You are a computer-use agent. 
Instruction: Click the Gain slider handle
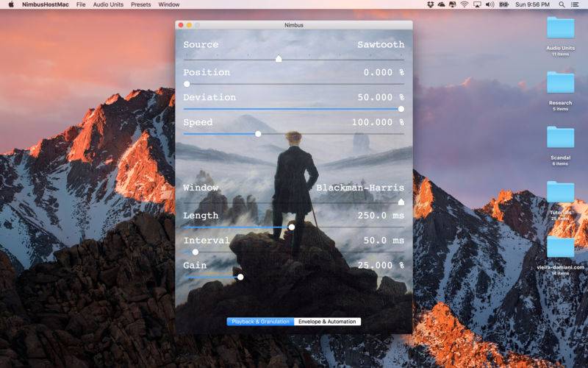click(240, 277)
